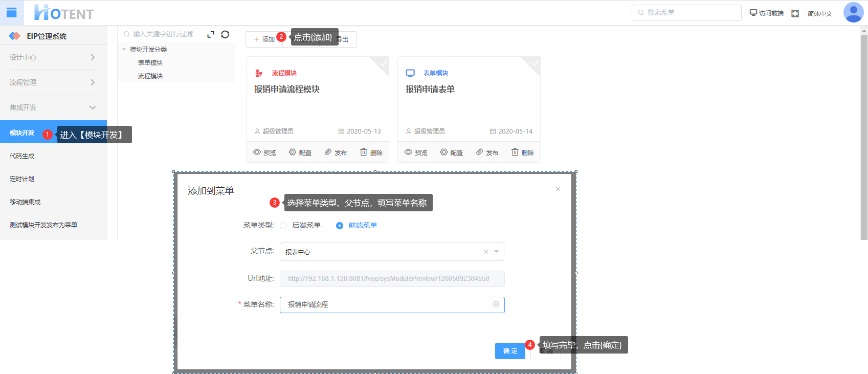Viewport: 868px width, 374px height.
Task: Delete the 报销申请表单 card
Action: [522, 152]
